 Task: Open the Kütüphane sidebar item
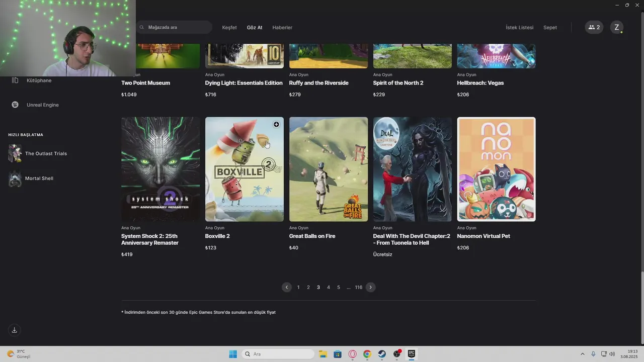(x=39, y=80)
